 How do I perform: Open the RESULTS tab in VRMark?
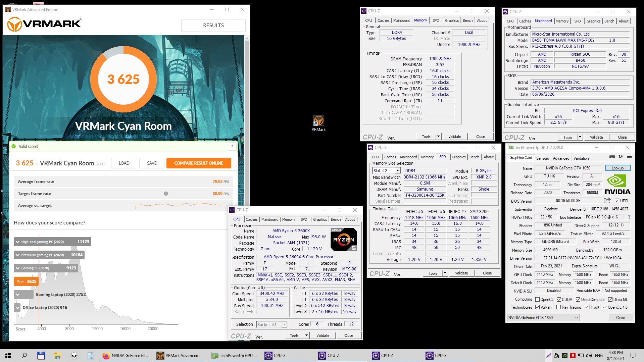tap(213, 25)
